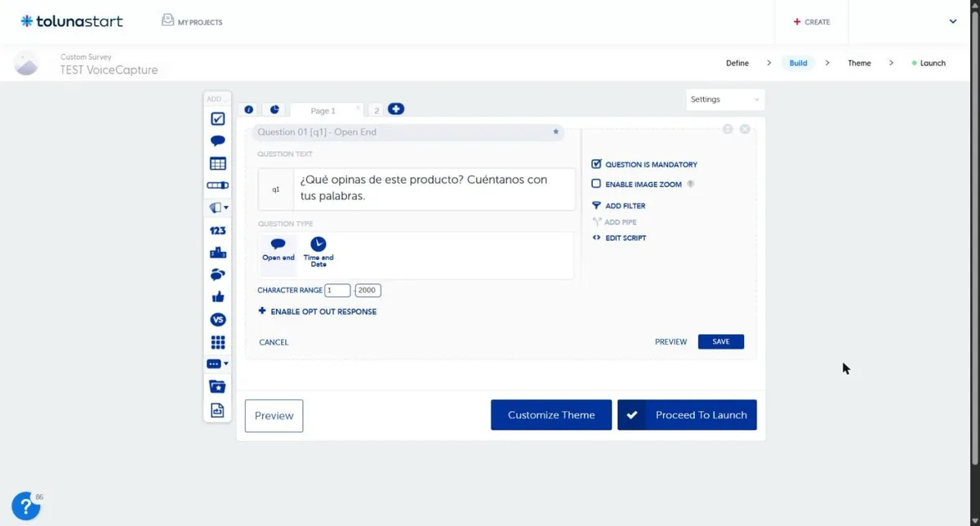The width and height of the screenshot is (980, 526).
Task: Switch to Page 1 tab
Action: pyautogui.click(x=323, y=110)
